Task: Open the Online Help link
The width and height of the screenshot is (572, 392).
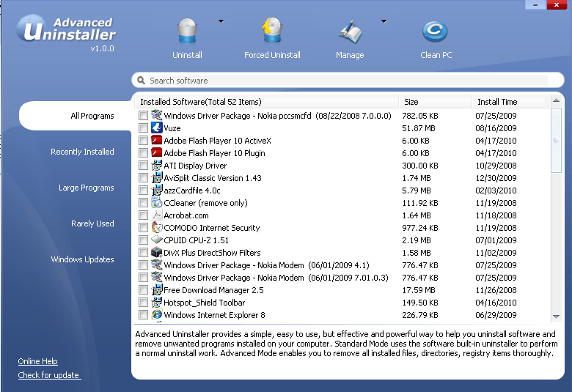Action: point(37,361)
